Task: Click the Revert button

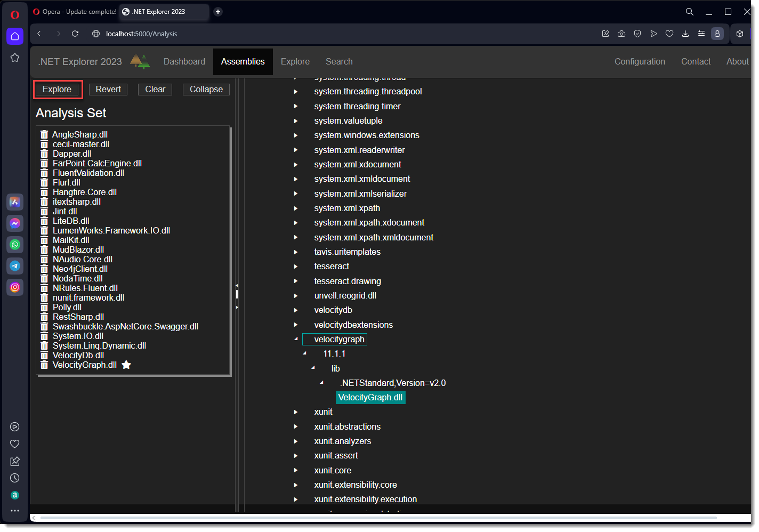Action: [108, 89]
